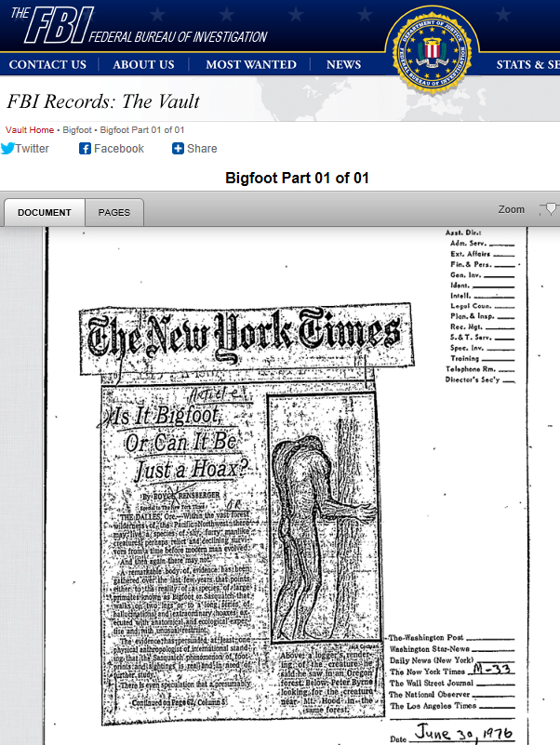
Task: Click the heading 'Bigfoot Part 01 of 01'
Action: 297,179
